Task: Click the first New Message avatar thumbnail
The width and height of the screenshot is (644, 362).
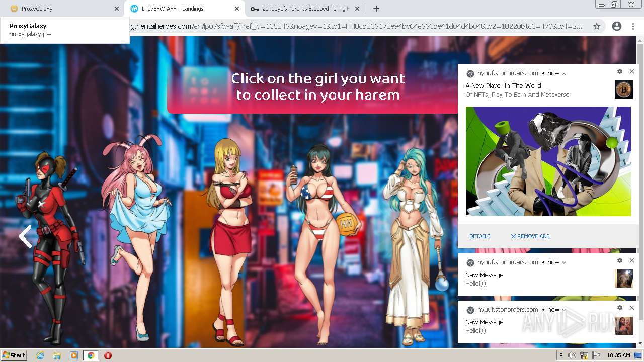Action: pos(624,279)
